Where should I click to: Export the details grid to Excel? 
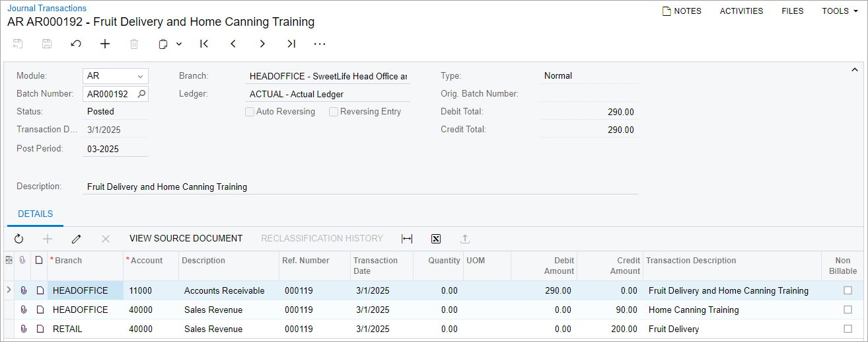436,239
